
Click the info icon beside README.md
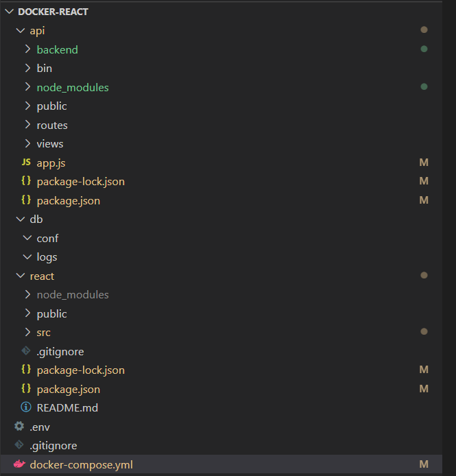tap(26, 407)
